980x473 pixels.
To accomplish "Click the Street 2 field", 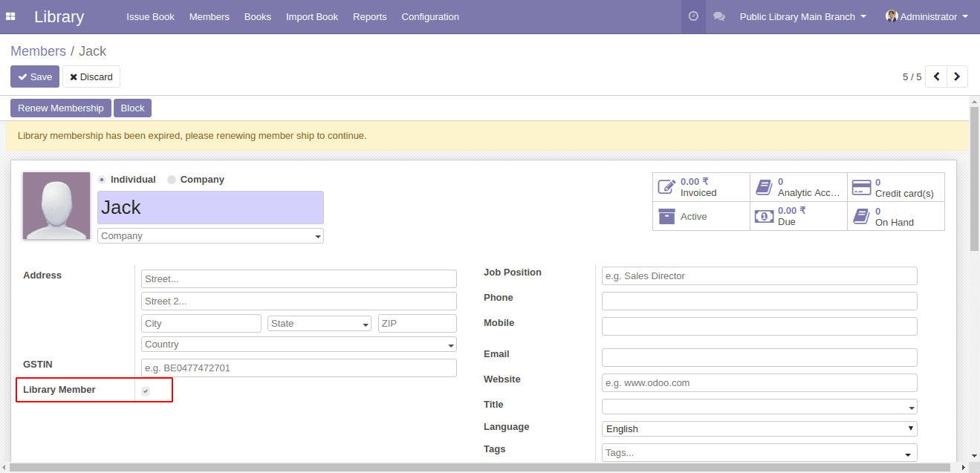I will [299, 301].
